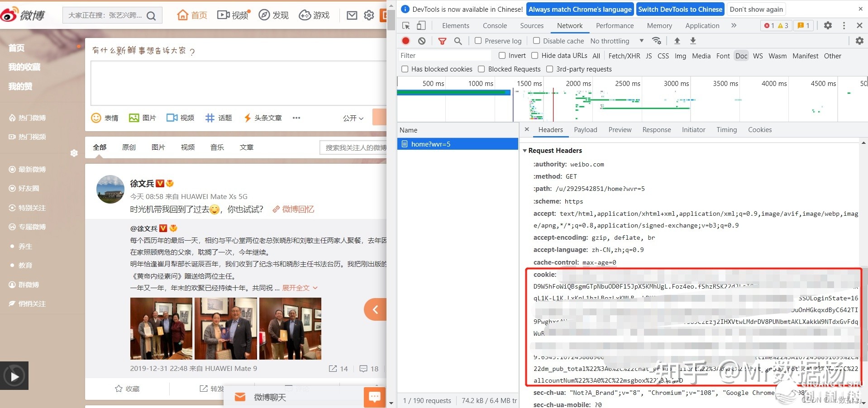Screen dimensions: 868x408
Task: Add a topic via 话题 hashtag button
Action: (x=219, y=118)
